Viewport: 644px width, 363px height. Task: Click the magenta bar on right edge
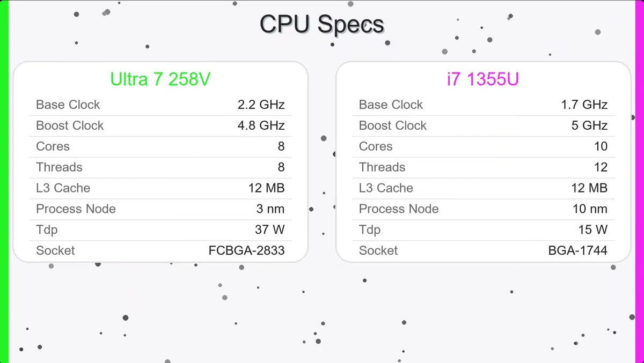pos(640,181)
